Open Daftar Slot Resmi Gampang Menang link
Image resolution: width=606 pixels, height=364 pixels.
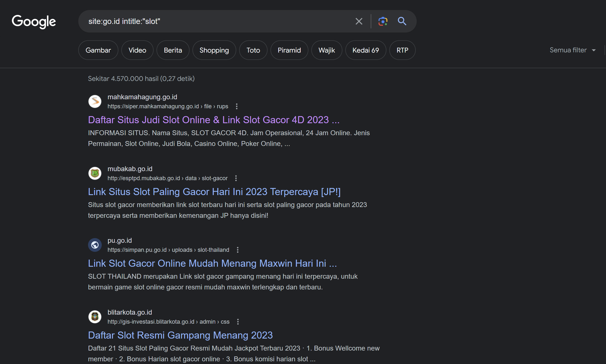click(x=180, y=335)
